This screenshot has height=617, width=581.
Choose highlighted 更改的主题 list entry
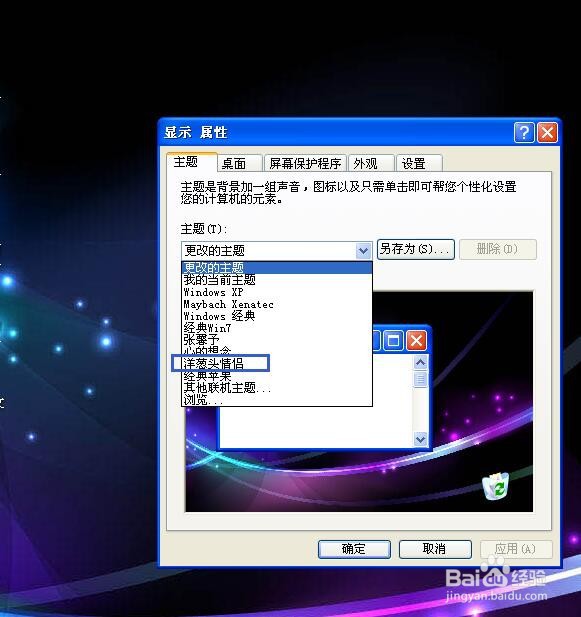277,268
